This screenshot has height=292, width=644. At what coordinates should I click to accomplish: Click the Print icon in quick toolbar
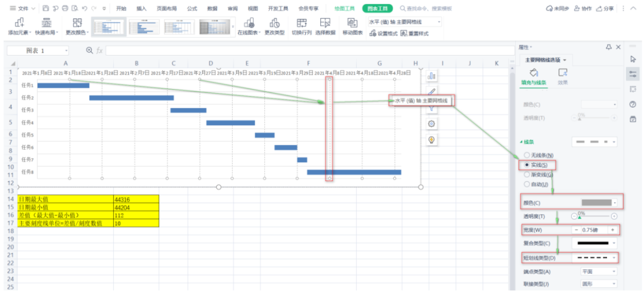click(64, 8)
